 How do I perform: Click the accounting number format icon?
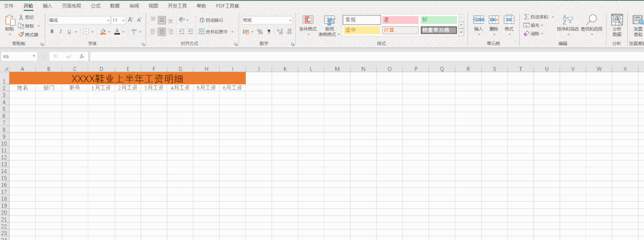point(246,32)
